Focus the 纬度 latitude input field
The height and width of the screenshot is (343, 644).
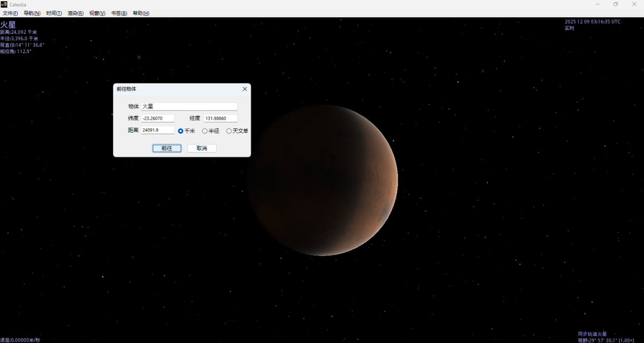(x=158, y=119)
